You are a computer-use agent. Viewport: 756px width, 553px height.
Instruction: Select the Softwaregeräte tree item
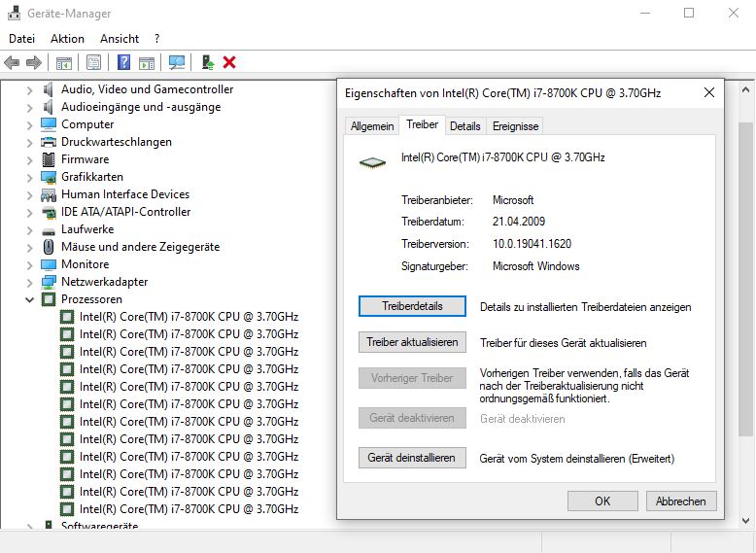pos(99,525)
